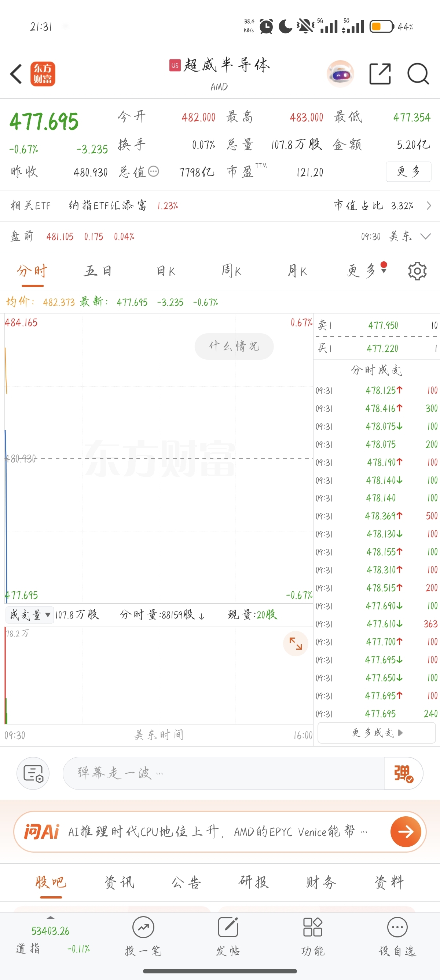Screen dimensions: 440x980
Task: Tap the US market badge
Action: point(175,65)
